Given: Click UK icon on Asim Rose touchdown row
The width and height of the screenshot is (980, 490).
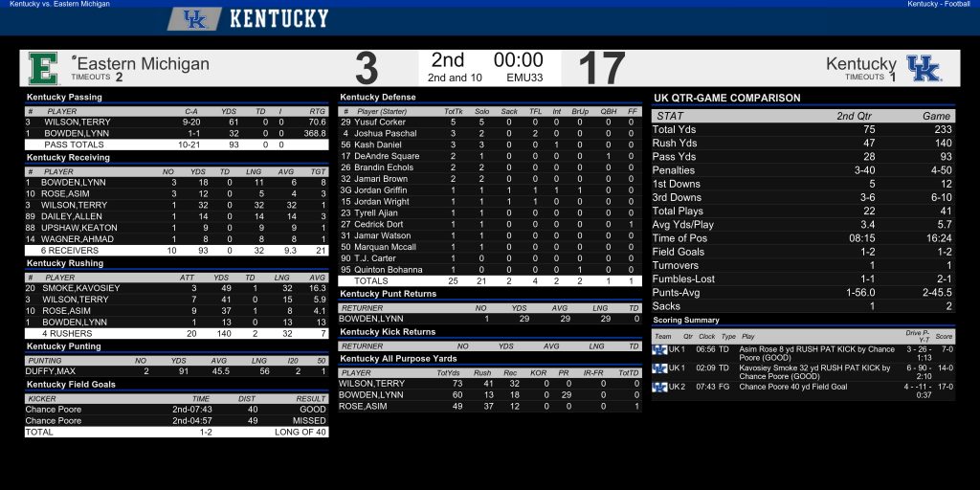Looking at the screenshot, I should [659, 350].
